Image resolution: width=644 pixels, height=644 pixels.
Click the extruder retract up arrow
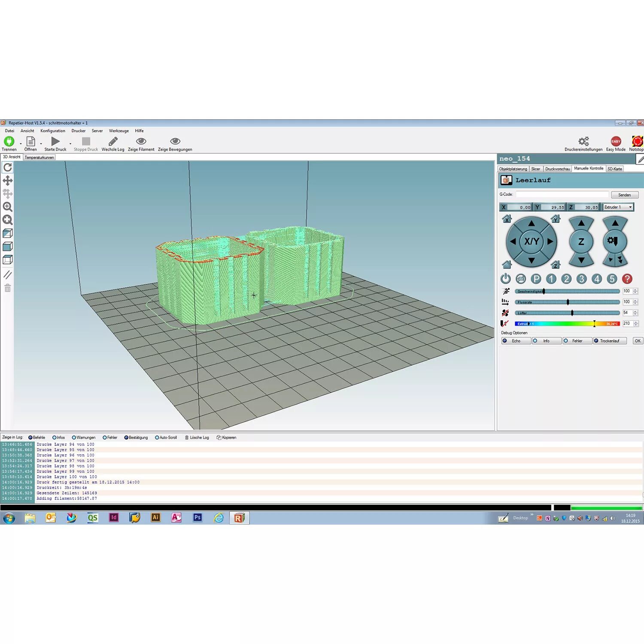coord(615,223)
